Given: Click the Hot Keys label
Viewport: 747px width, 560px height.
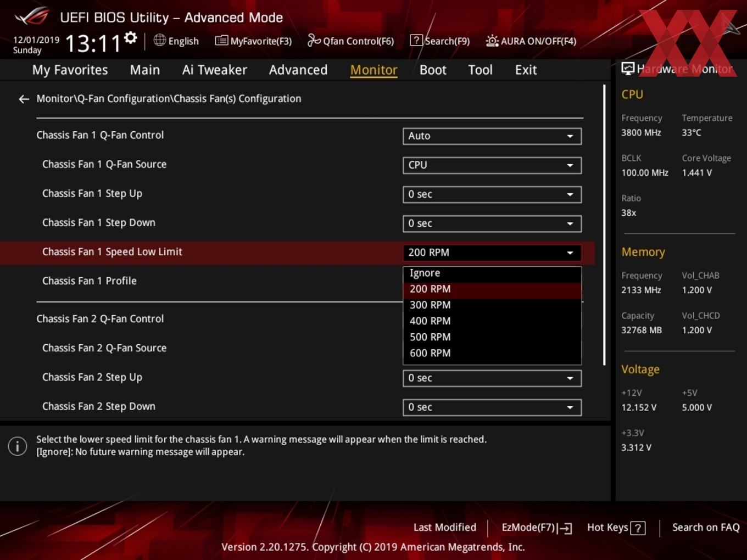Looking at the screenshot, I should click(x=607, y=528).
